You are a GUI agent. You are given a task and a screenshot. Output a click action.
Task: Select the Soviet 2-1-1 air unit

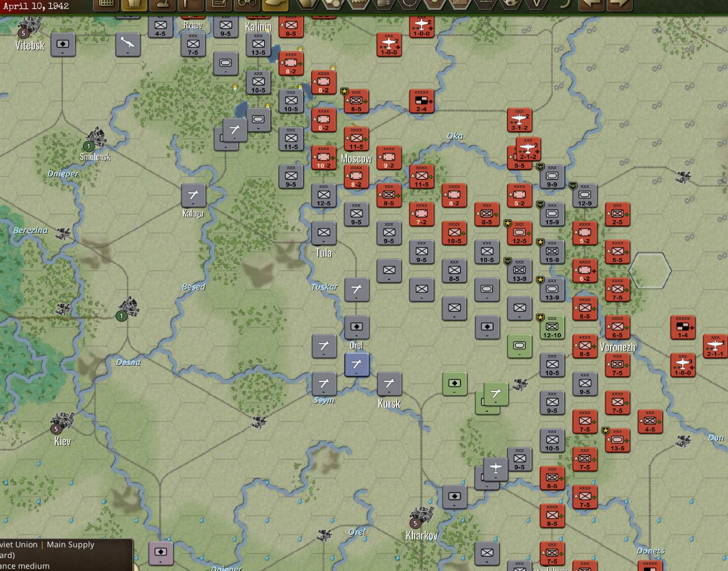715,346
